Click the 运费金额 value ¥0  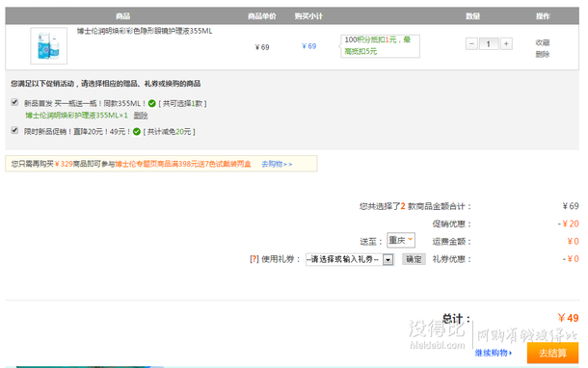(x=573, y=242)
